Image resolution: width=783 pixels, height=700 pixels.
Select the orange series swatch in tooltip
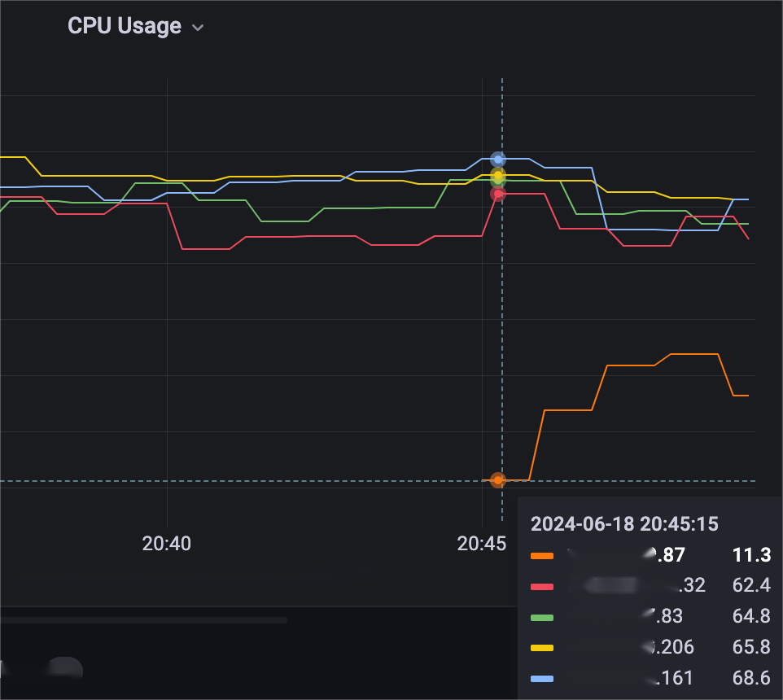point(542,556)
